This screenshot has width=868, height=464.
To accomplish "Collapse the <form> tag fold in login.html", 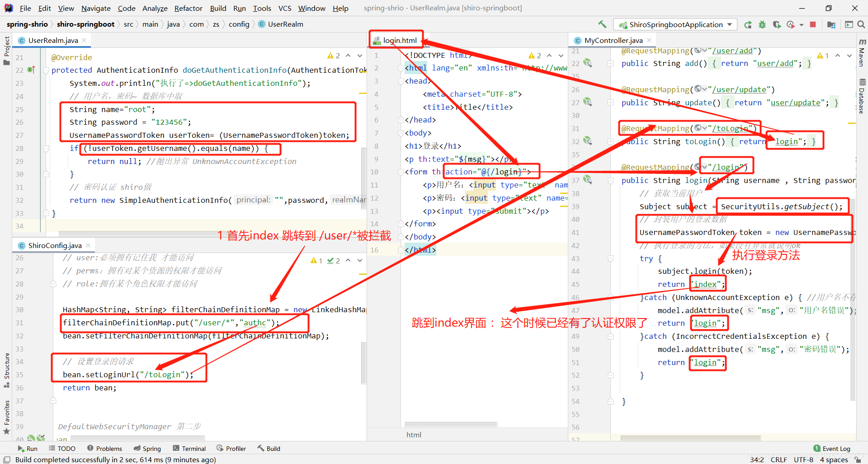I will click(401, 172).
